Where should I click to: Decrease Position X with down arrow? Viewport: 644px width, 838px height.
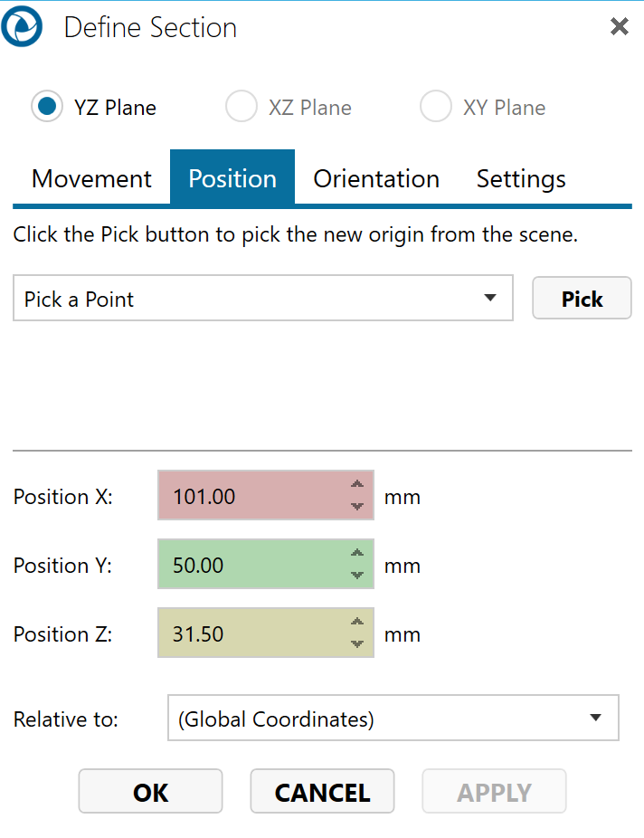[x=357, y=507]
